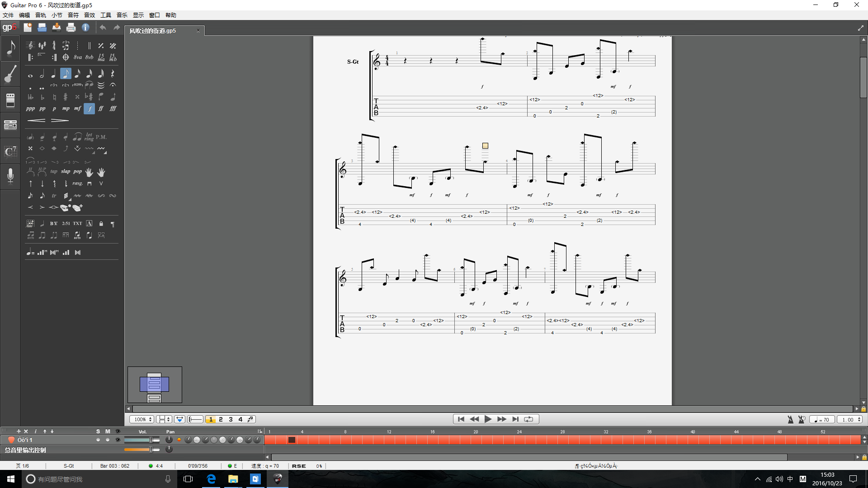Add a crescendo hairpin
The height and width of the screenshot is (488, 868).
[36, 120]
